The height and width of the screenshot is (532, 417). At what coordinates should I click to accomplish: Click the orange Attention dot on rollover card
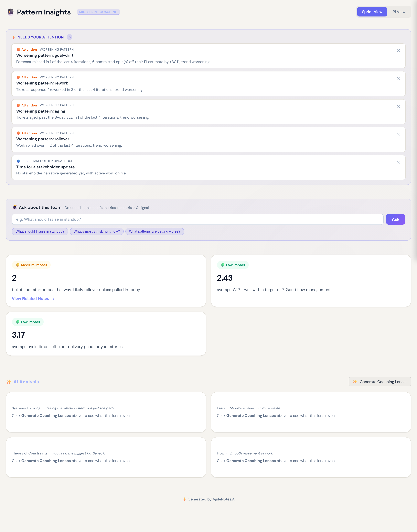click(x=18, y=133)
